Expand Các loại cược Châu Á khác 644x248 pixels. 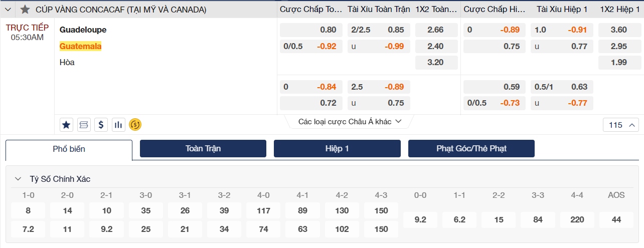click(x=350, y=122)
